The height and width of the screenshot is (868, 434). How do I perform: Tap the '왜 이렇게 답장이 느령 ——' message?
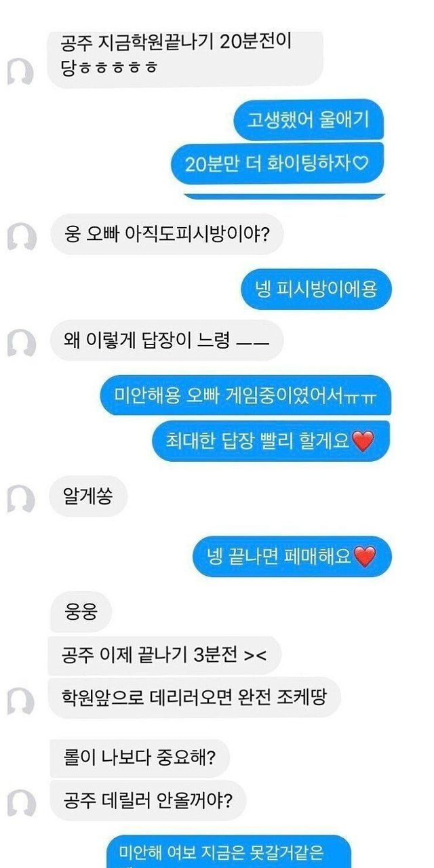pyautogui.click(x=167, y=340)
